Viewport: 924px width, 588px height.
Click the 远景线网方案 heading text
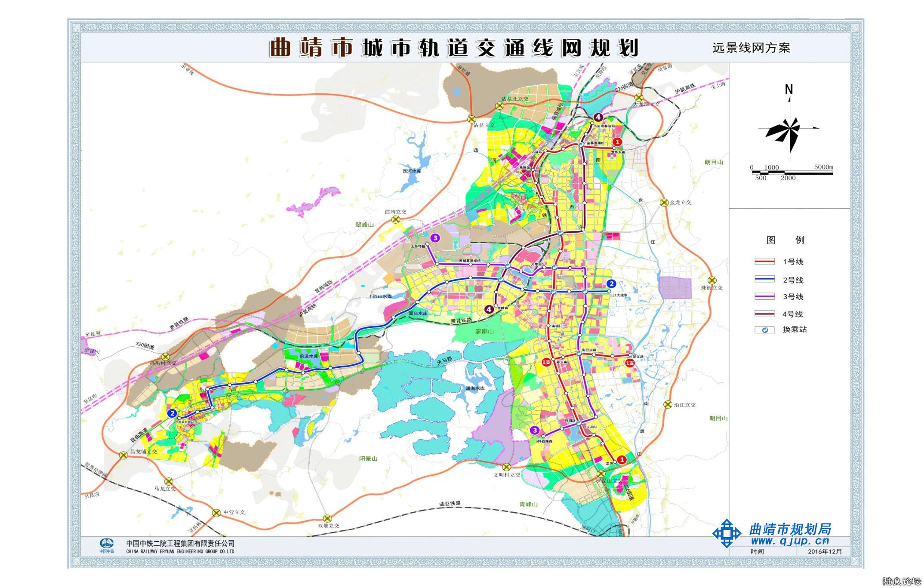[x=751, y=48]
